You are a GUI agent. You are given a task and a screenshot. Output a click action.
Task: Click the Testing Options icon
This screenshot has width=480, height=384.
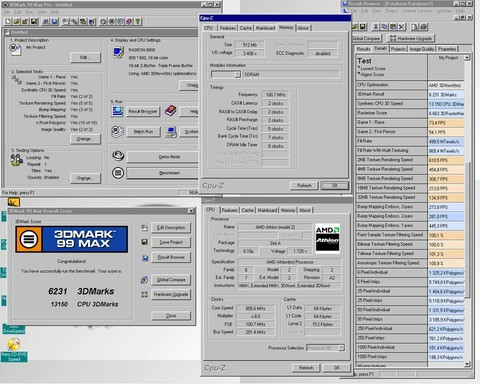(16, 160)
